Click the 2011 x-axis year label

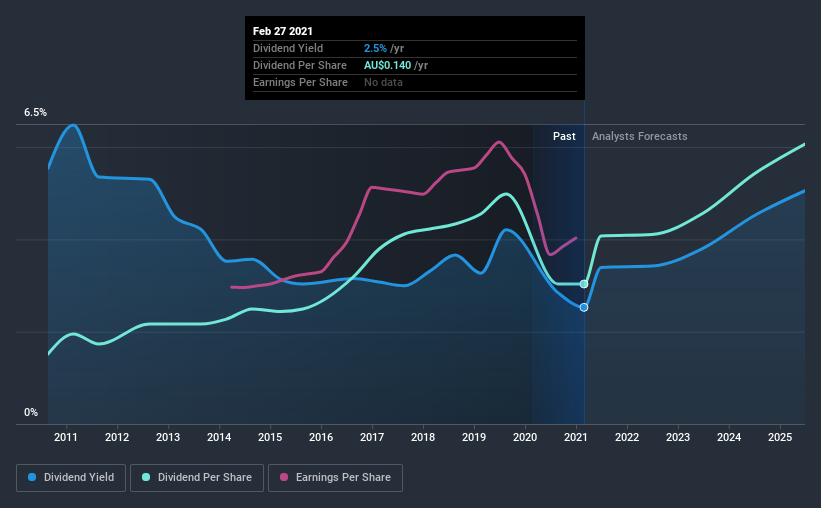66,437
